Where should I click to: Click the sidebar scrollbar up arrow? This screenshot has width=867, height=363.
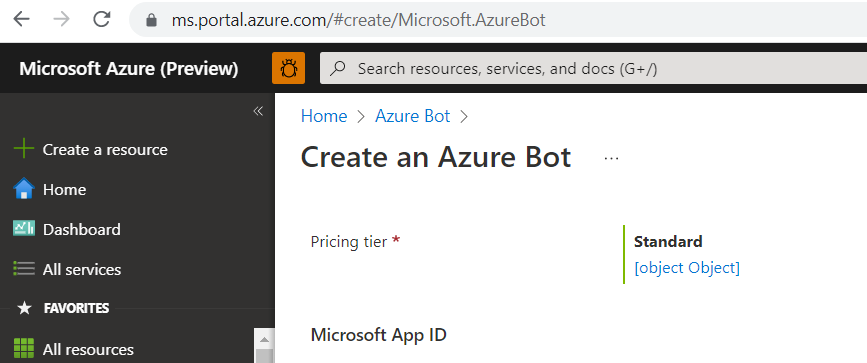point(264,339)
